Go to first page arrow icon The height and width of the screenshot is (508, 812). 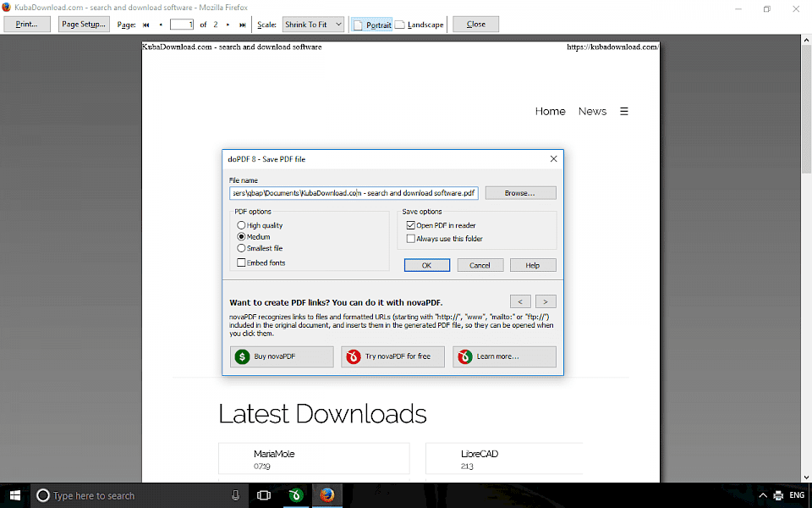pos(146,25)
